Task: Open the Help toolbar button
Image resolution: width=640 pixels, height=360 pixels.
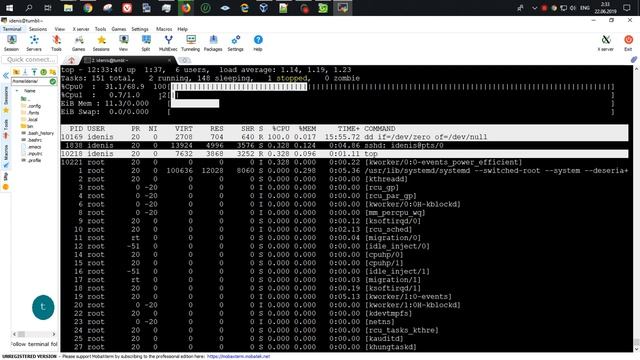Action: (x=258, y=43)
